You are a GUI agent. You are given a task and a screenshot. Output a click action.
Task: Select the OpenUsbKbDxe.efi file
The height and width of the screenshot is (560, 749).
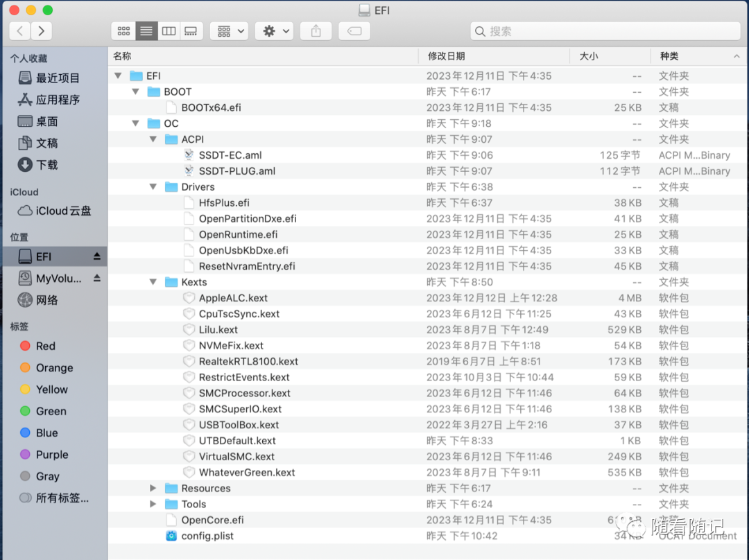coord(243,250)
